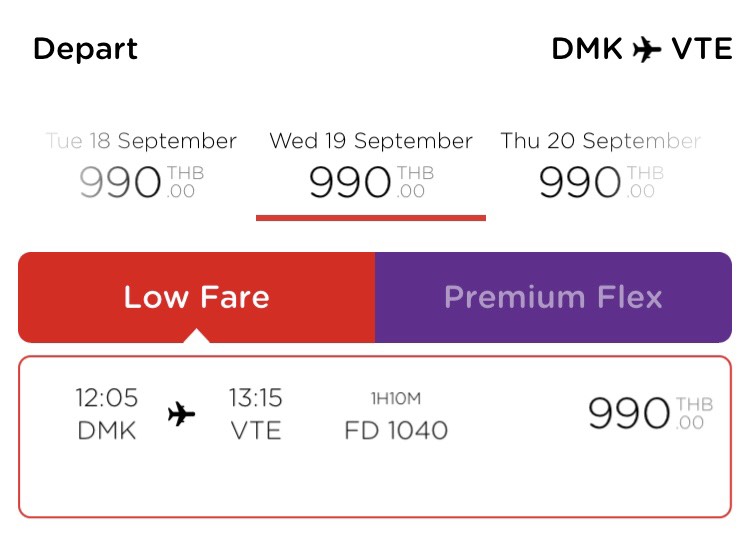Click the airplane icon inside the flight card
Viewport: 750px width, 557px height.
pyautogui.click(x=181, y=414)
